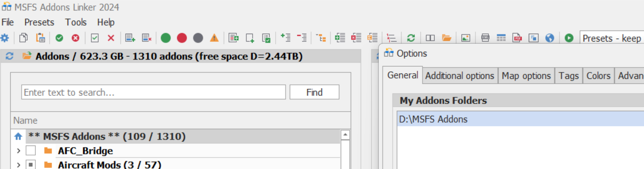Click the empty square with plus icon
The width and height of the screenshot is (644, 169).
pyautogui.click(x=250, y=38)
